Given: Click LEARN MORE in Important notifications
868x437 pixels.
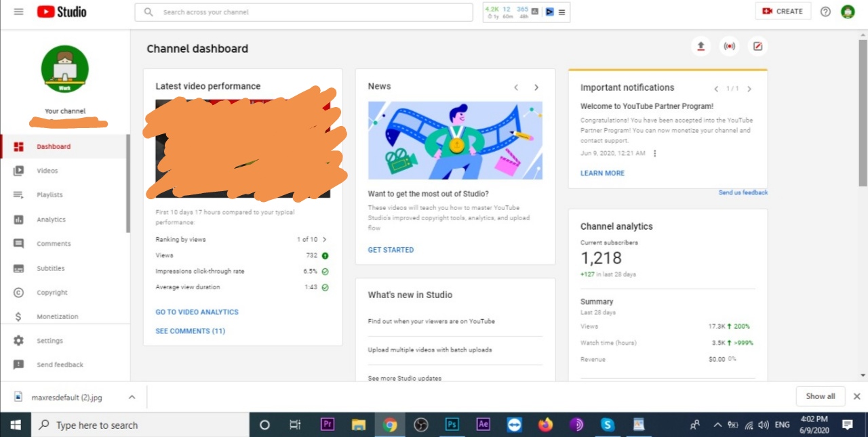Looking at the screenshot, I should (602, 173).
